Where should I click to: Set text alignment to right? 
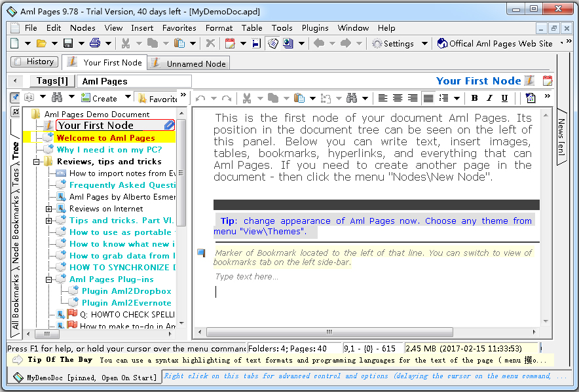pyautogui.click(x=413, y=98)
